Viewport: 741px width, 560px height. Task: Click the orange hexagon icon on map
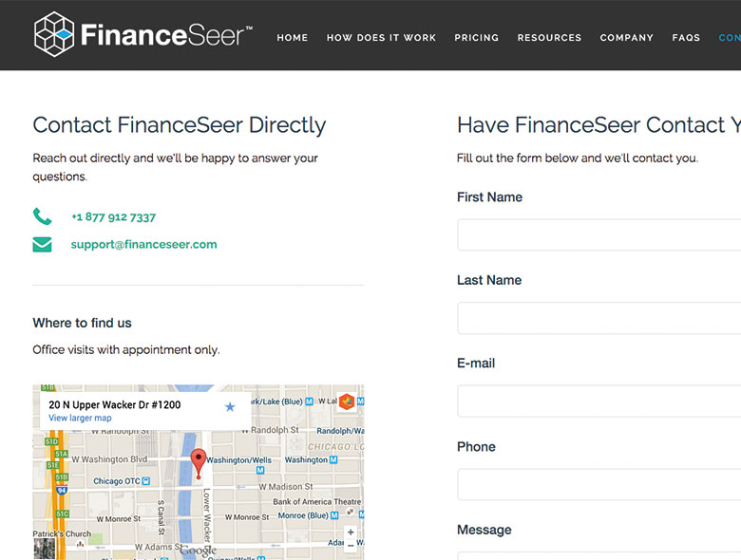click(x=347, y=401)
